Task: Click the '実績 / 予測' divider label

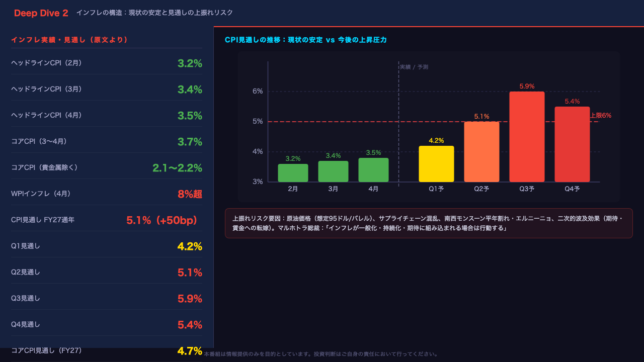Action: pos(414,67)
